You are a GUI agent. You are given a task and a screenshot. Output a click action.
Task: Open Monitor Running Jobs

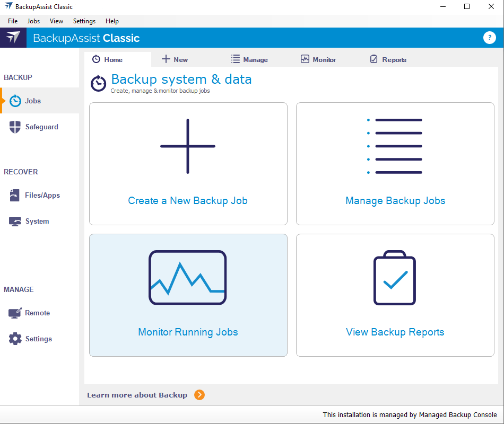(188, 295)
